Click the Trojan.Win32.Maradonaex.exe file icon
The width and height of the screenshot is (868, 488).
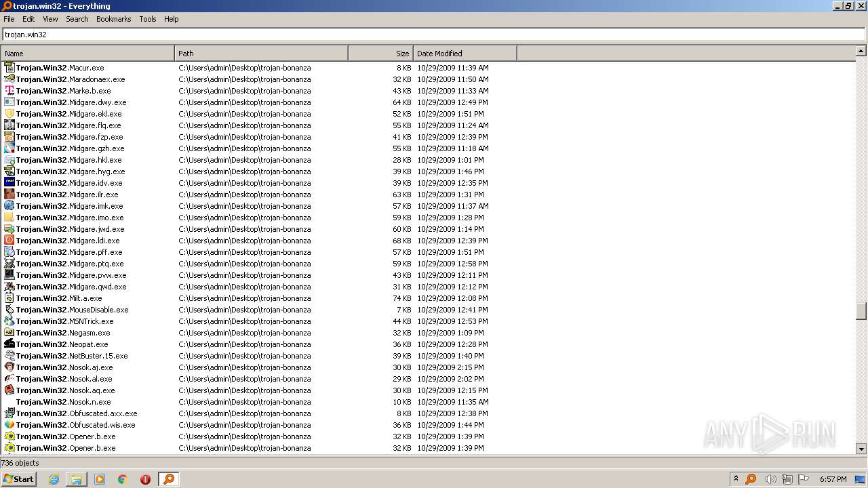[9, 79]
